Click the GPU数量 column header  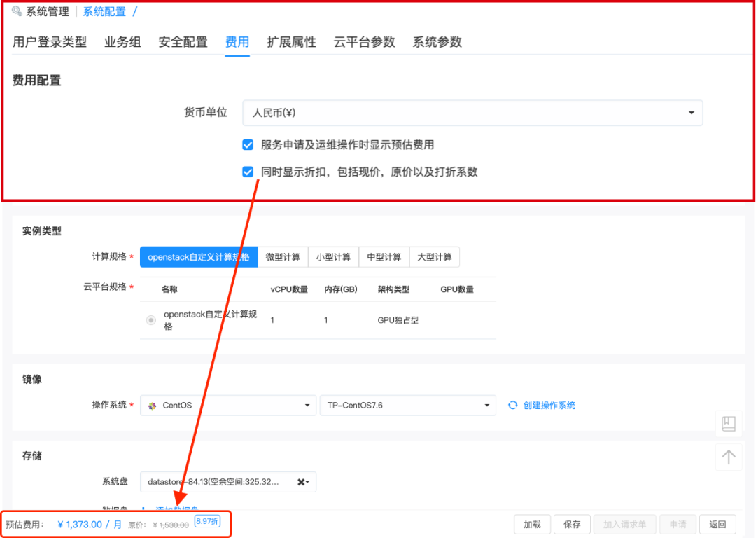(457, 289)
